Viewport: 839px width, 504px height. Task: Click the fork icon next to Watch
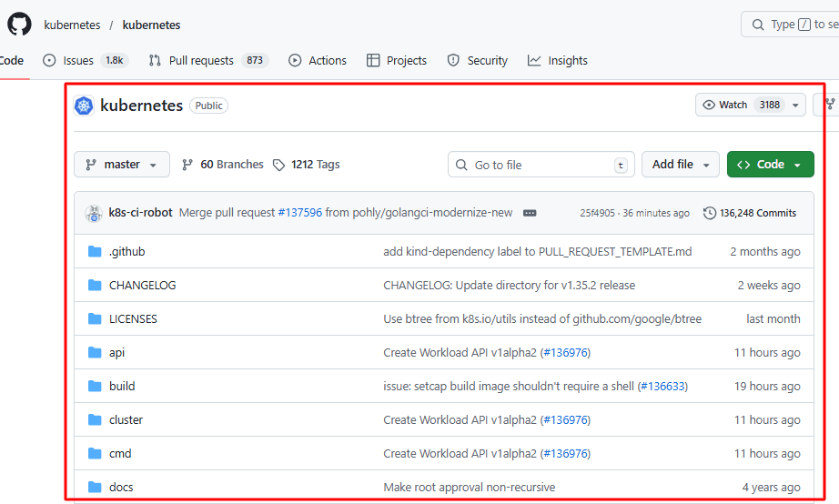point(830,105)
